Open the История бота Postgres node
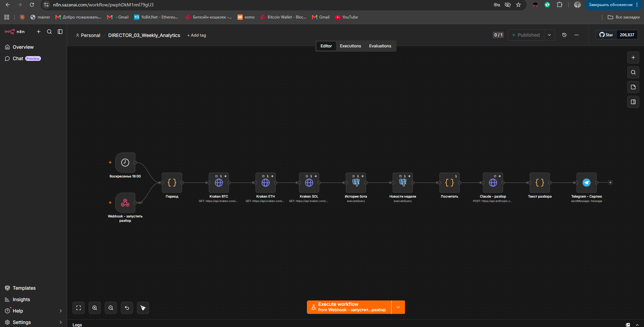The image size is (644, 327). [x=356, y=182]
